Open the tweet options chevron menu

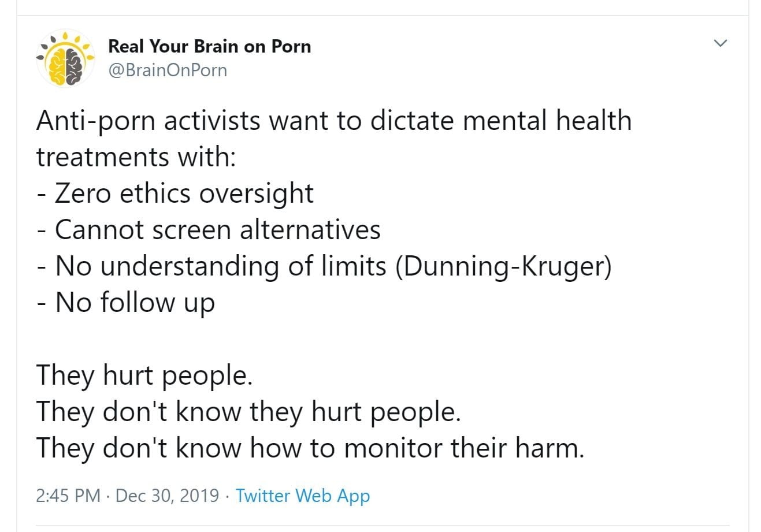(720, 43)
